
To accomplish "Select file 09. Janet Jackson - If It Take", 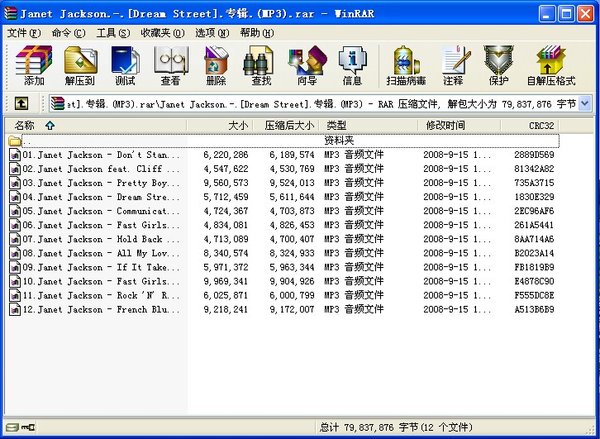I will (101, 268).
